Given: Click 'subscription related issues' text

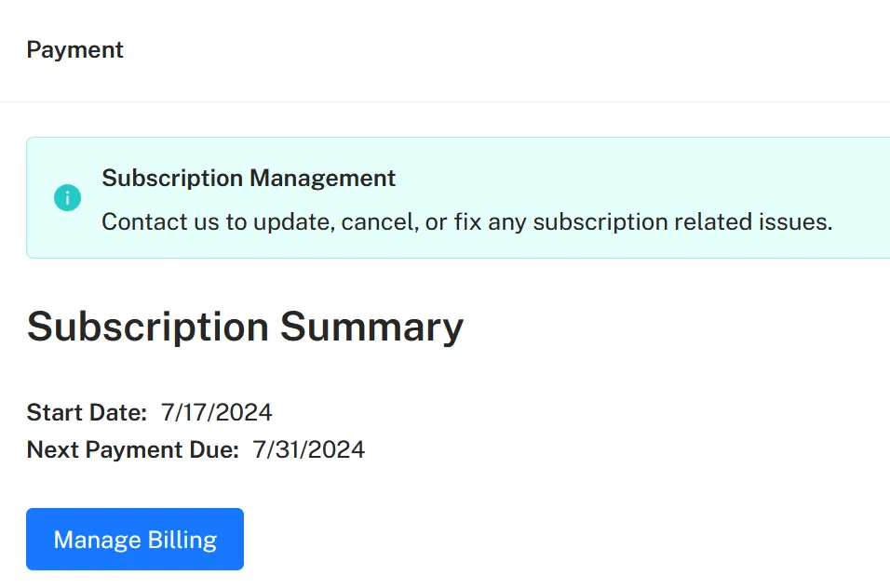Looking at the screenshot, I should (x=682, y=221).
